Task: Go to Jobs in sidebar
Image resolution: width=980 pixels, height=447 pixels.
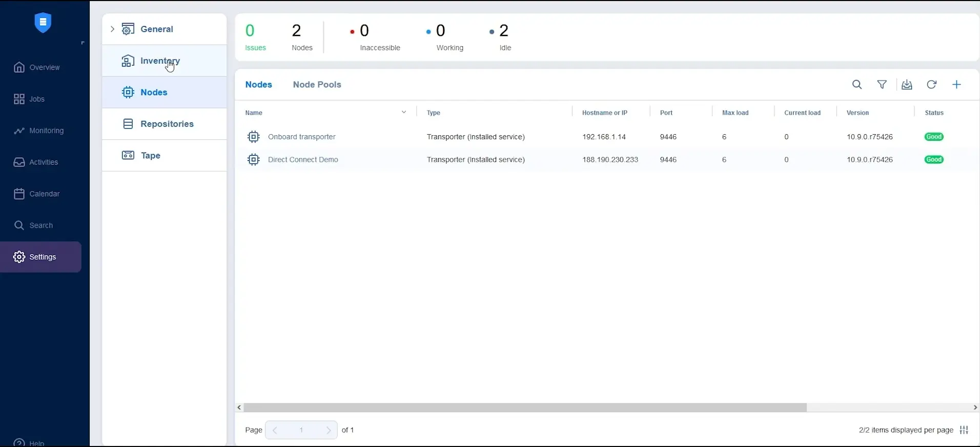Action: coord(29,99)
